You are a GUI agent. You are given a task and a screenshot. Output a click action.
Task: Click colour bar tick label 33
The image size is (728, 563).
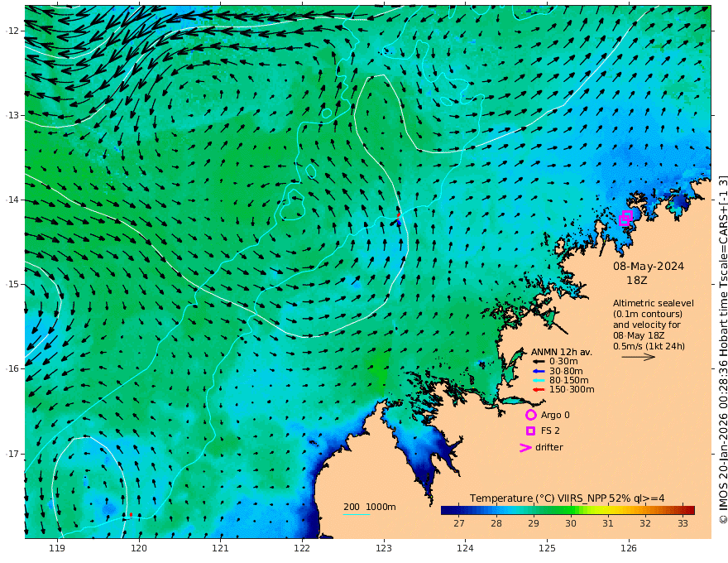click(682, 523)
